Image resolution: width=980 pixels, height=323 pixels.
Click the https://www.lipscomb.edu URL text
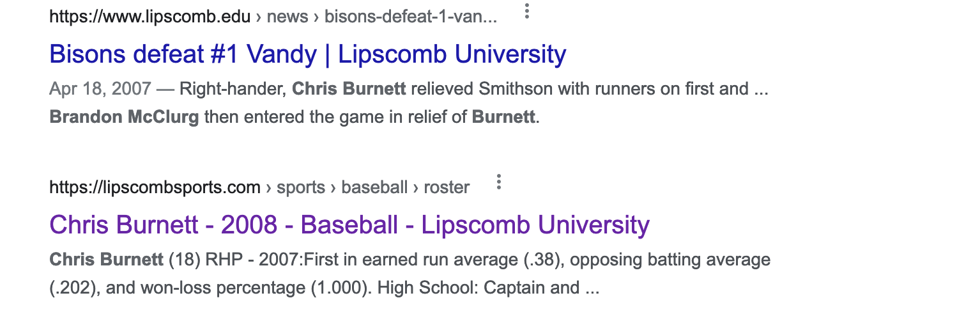point(149,16)
